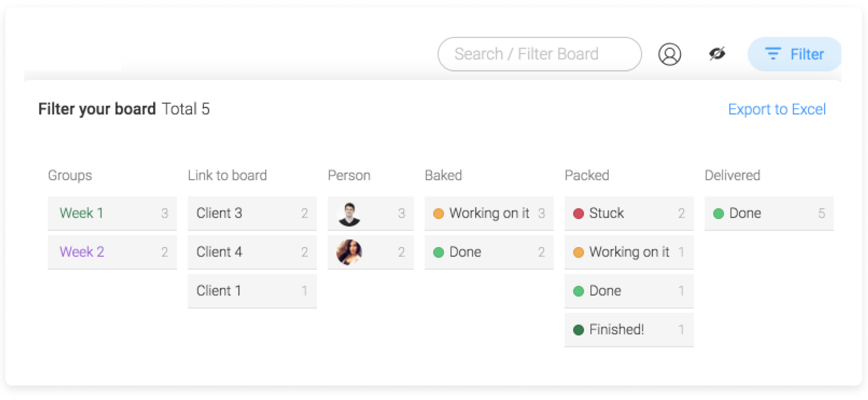Select Delivered Done status filter

pos(769,213)
